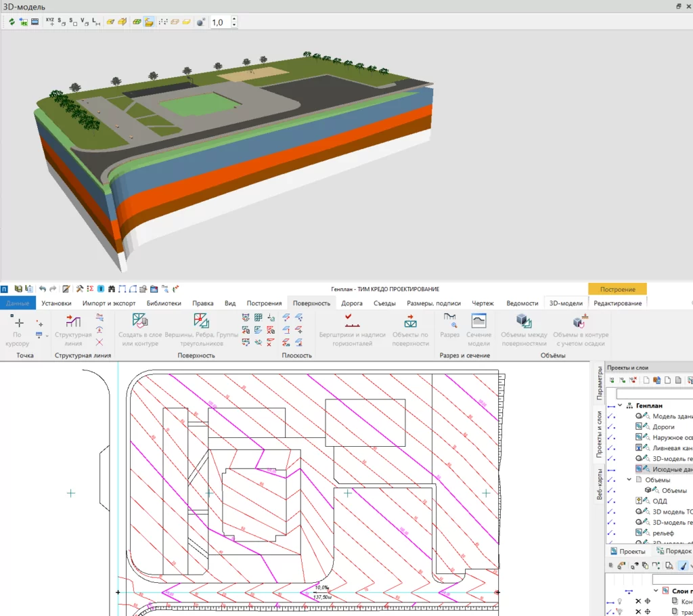
Task: Click the film strip video icon
Action: (x=35, y=22)
